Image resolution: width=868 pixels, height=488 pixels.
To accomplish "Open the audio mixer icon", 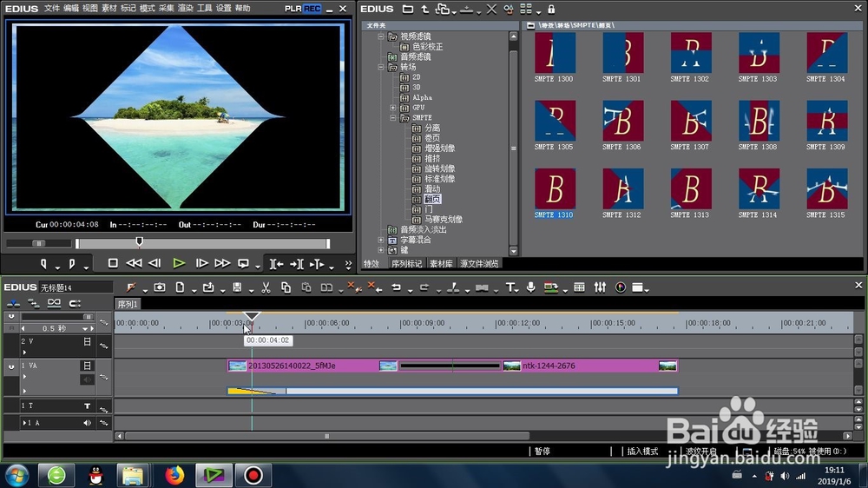I will [x=600, y=287].
